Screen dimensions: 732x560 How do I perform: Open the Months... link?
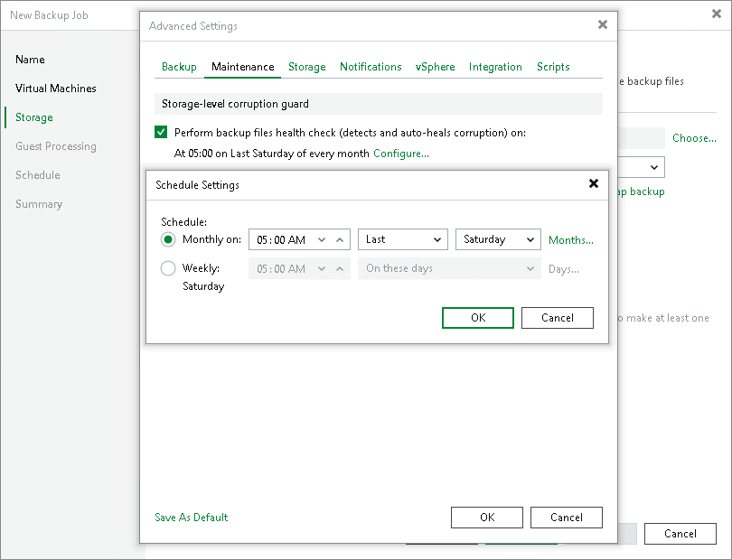[x=571, y=240]
